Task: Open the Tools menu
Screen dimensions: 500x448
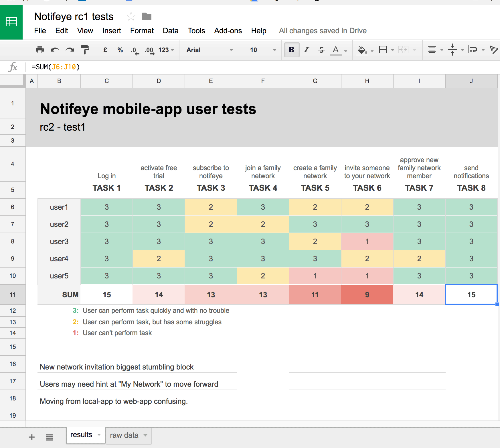Action: point(196,31)
